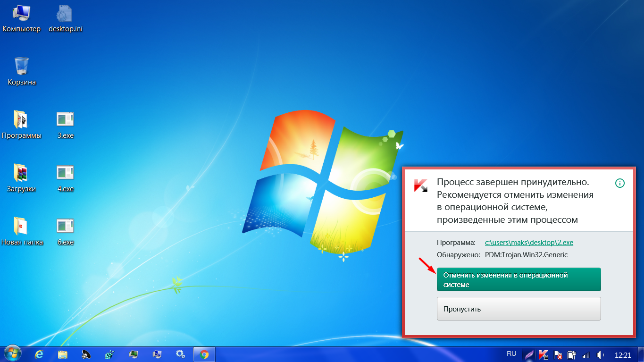
Task: Select the Новая папка folder icon
Action: click(x=22, y=232)
